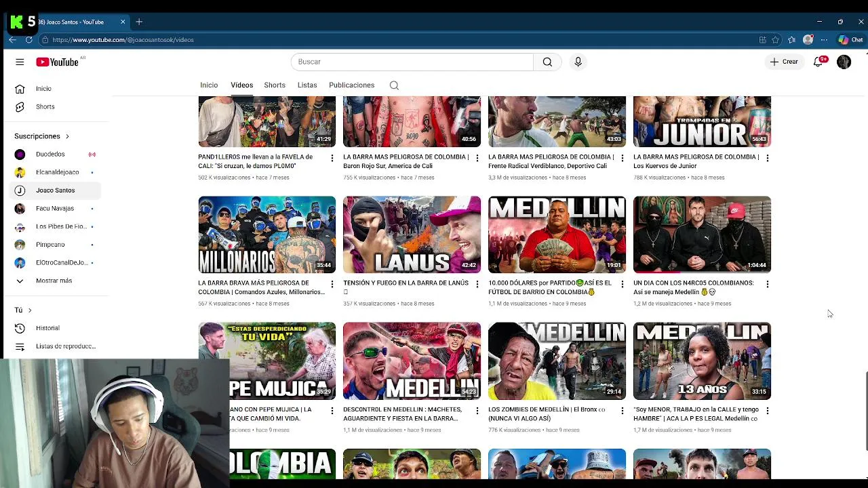Open options for Barra de Lanús video

477,284
